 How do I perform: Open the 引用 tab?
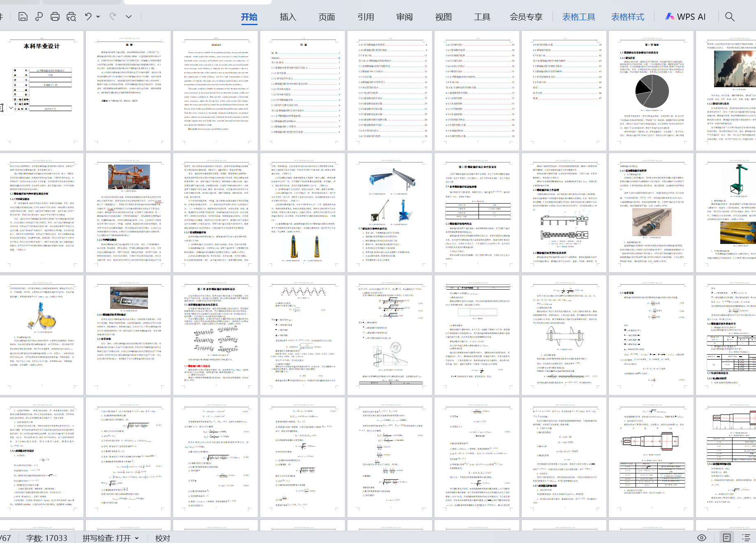click(x=366, y=17)
